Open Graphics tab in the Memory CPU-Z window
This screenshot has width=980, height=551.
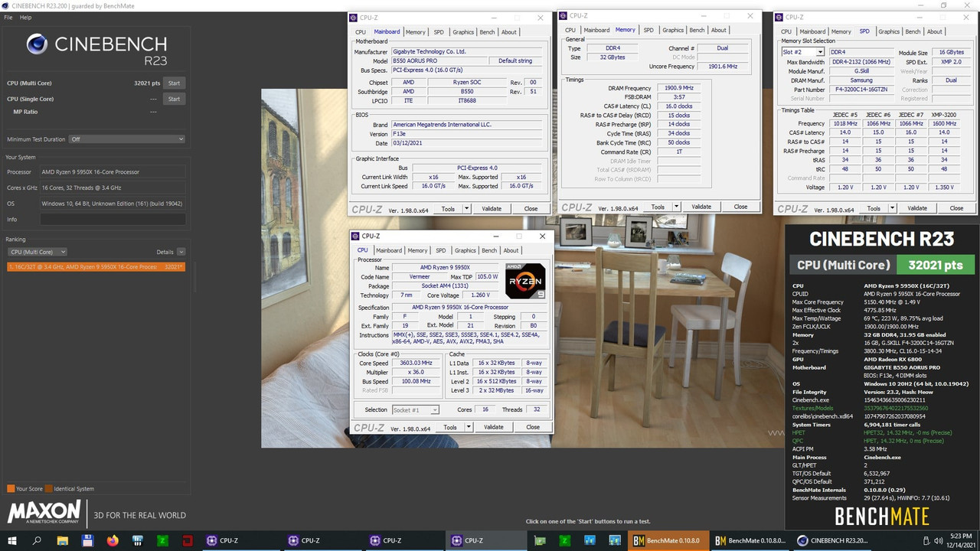click(x=673, y=31)
